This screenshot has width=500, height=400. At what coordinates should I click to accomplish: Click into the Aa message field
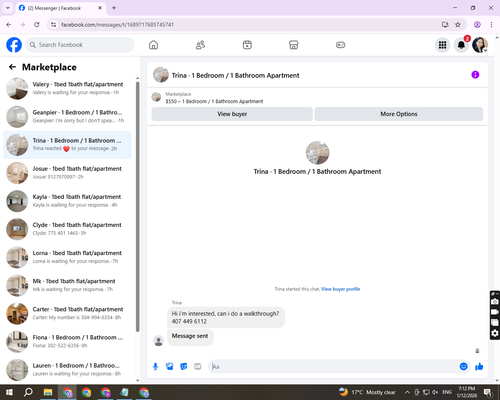tap(333, 367)
